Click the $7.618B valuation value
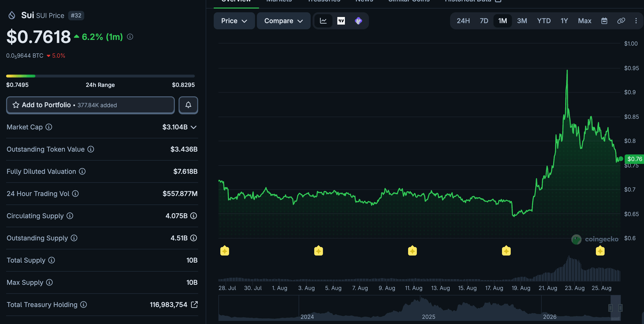This screenshot has width=644, height=324. 185,171
